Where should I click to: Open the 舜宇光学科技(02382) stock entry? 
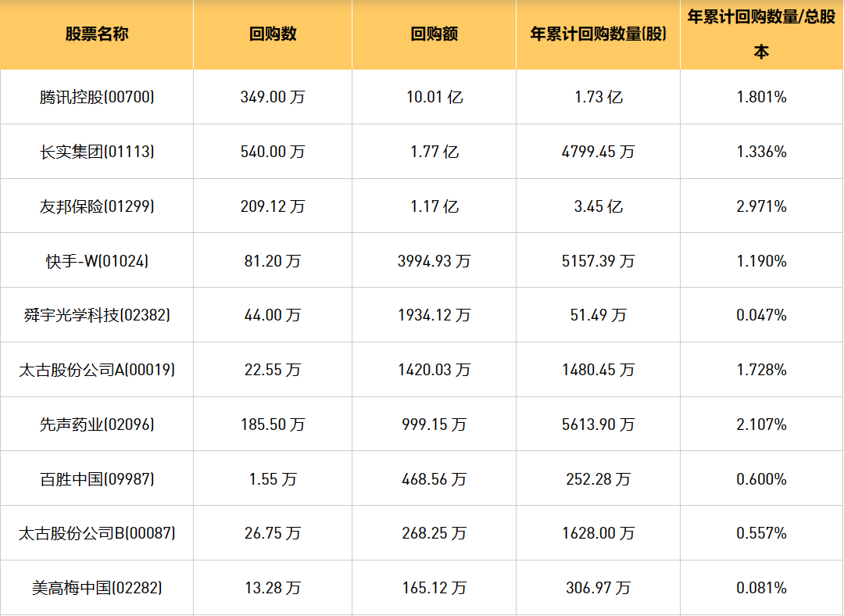point(97,315)
